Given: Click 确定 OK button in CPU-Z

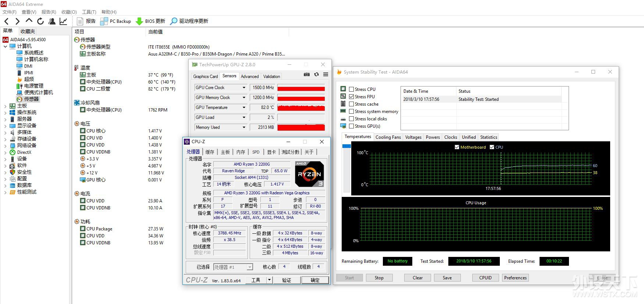Looking at the screenshot, I should [x=315, y=280].
